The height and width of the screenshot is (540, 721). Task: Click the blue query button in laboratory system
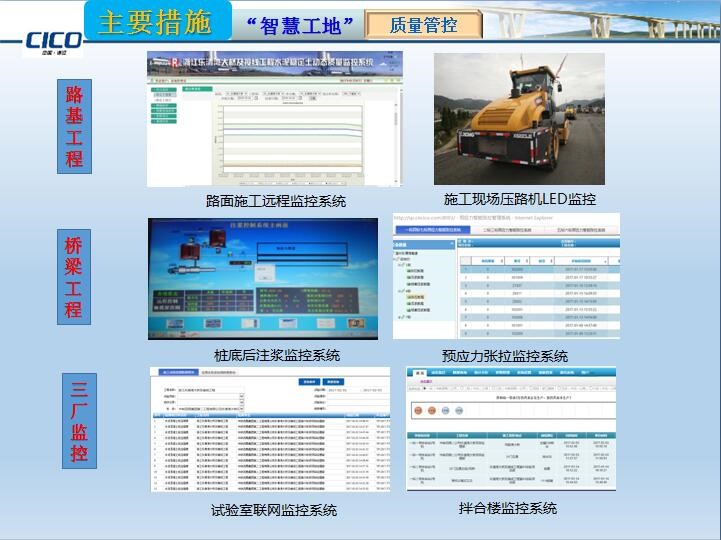[x=311, y=381]
